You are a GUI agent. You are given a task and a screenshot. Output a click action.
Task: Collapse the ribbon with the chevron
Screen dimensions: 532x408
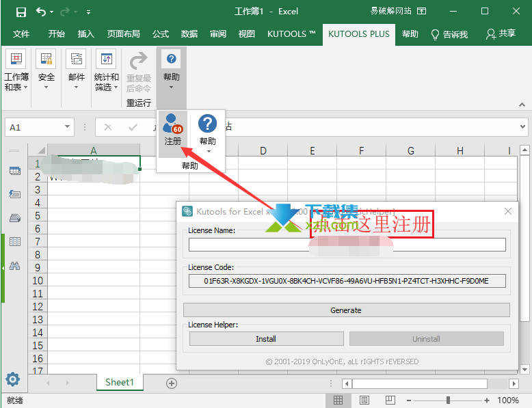pyautogui.click(x=522, y=105)
